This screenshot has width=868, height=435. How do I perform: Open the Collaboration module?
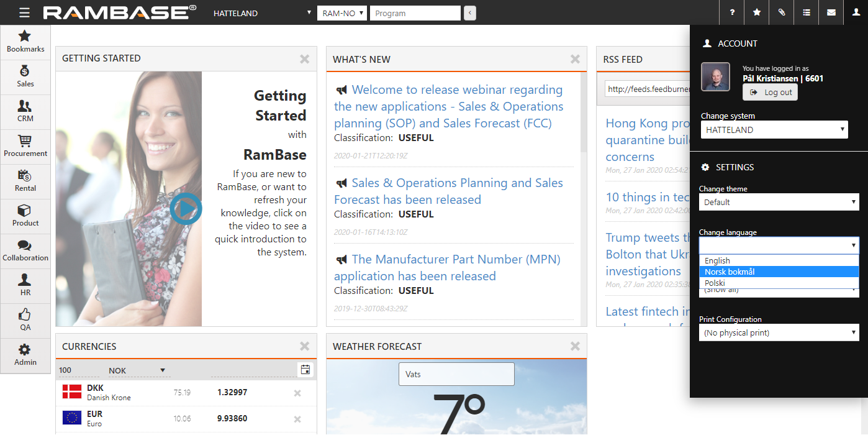coord(25,251)
